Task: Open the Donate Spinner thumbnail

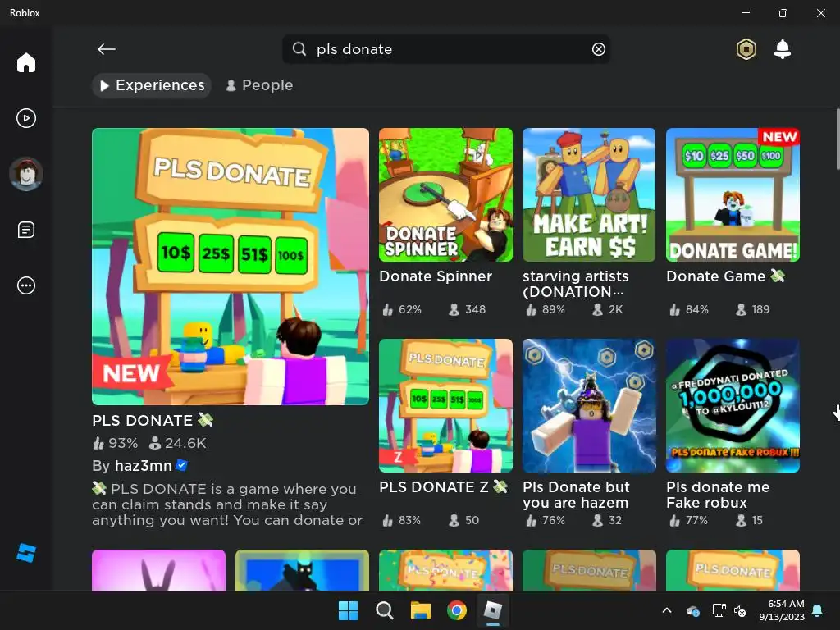Action: click(x=445, y=195)
